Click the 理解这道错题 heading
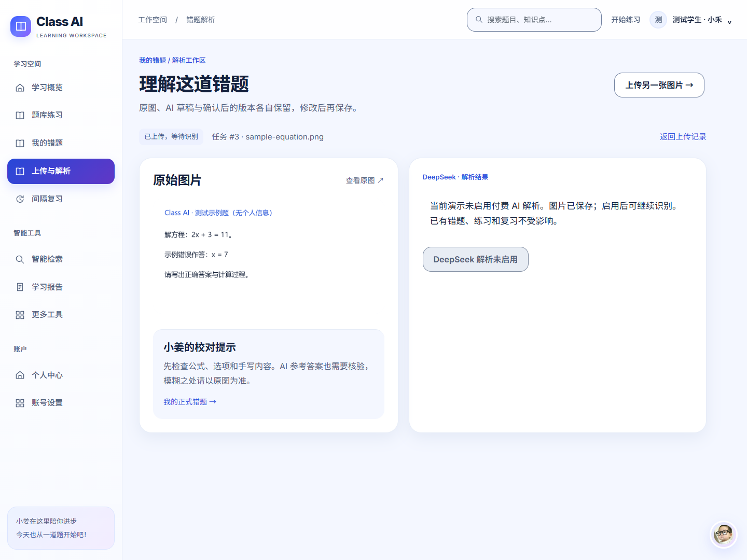The width and height of the screenshot is (747, 560). click(x=194, y=84)
